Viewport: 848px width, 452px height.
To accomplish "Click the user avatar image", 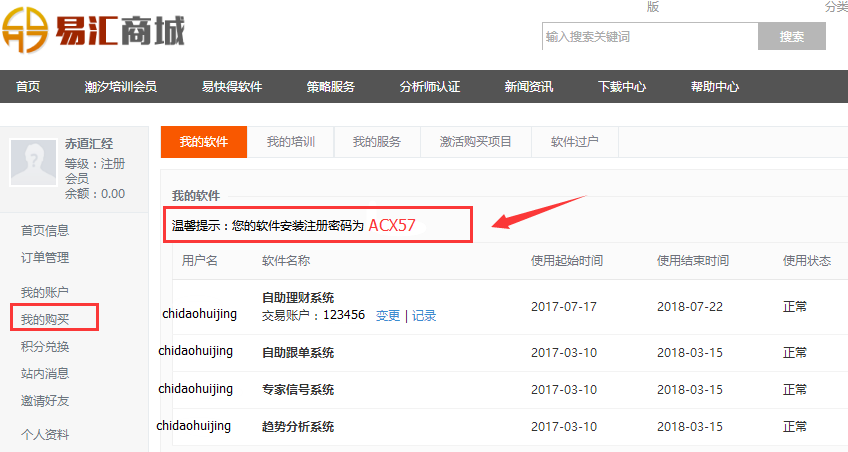I will 34,162.
